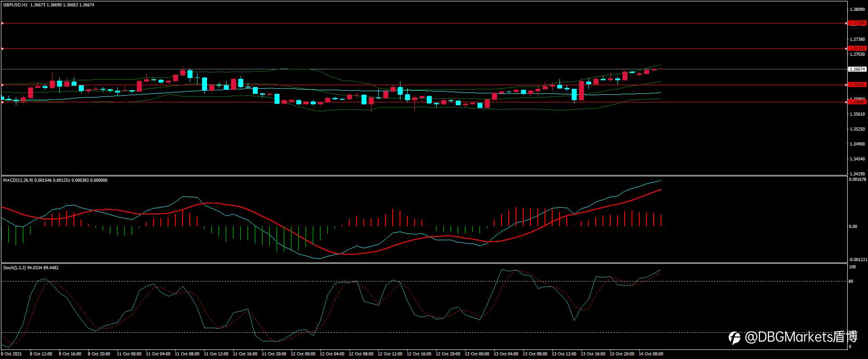The image size is (868, 359).
Task: Click the 8 Oct 20:00 time label
Action: click(99, 354)
